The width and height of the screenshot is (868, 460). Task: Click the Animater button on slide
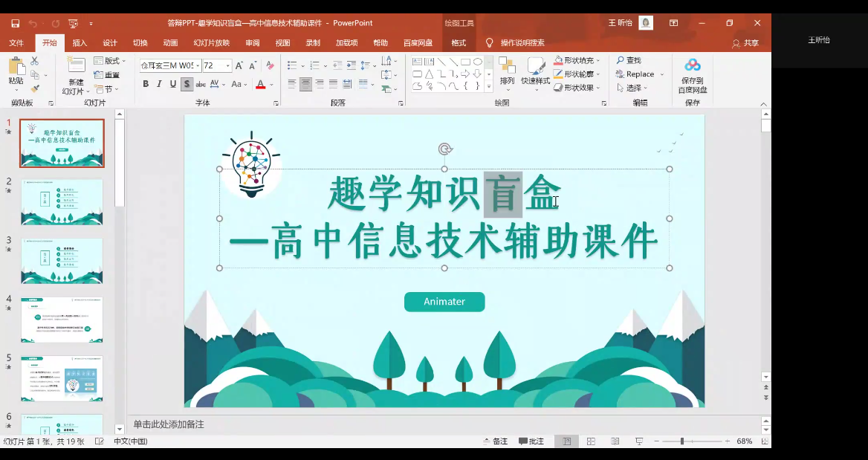pos(444,302)
